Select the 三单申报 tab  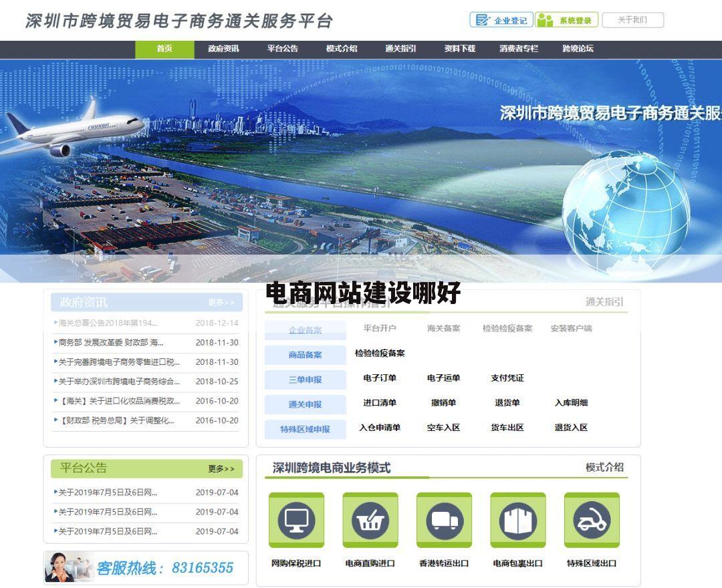click(306, 380)
